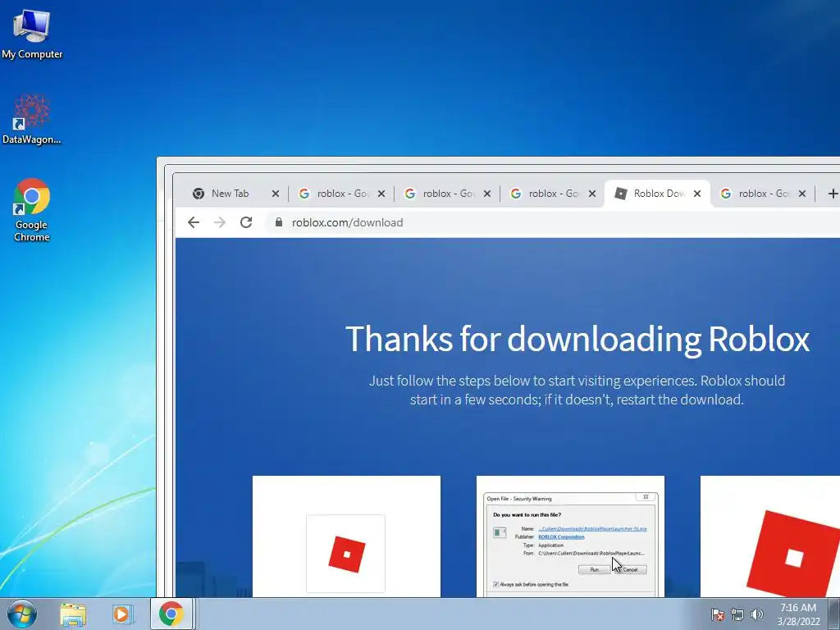Go back in Chrome
Viewport: 840px width, 630px height.
(x=194, y=222)
